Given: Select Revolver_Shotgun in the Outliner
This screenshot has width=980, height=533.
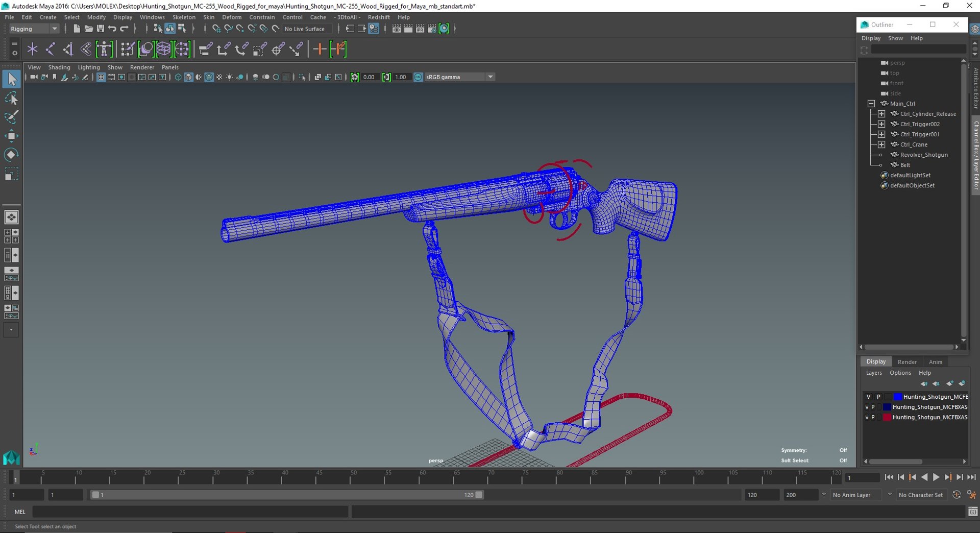Looking at the screenshot, I should click(924, 155).
